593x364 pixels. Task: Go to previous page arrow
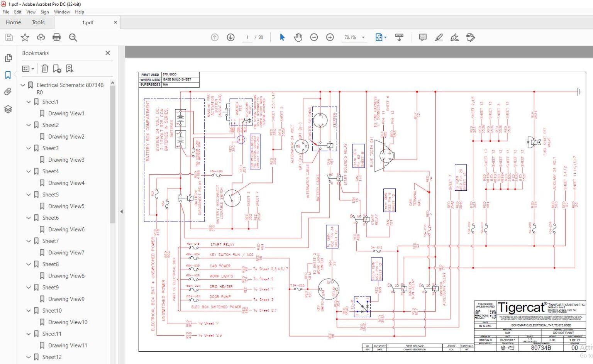point(215,37)
